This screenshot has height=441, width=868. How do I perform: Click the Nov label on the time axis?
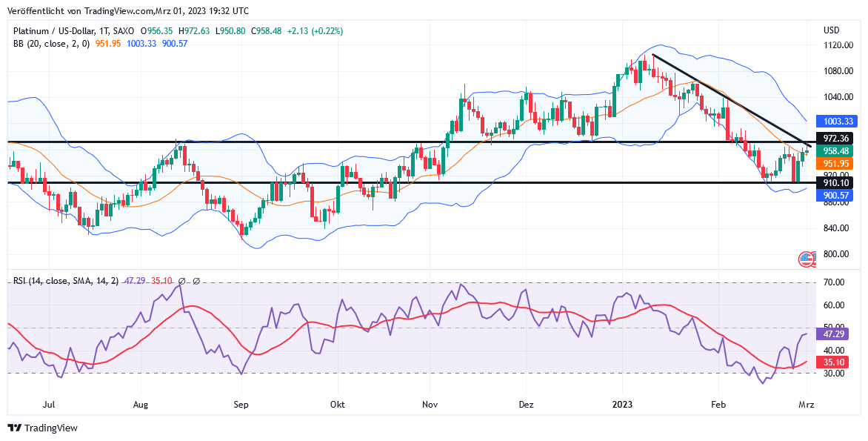[430, 405]
